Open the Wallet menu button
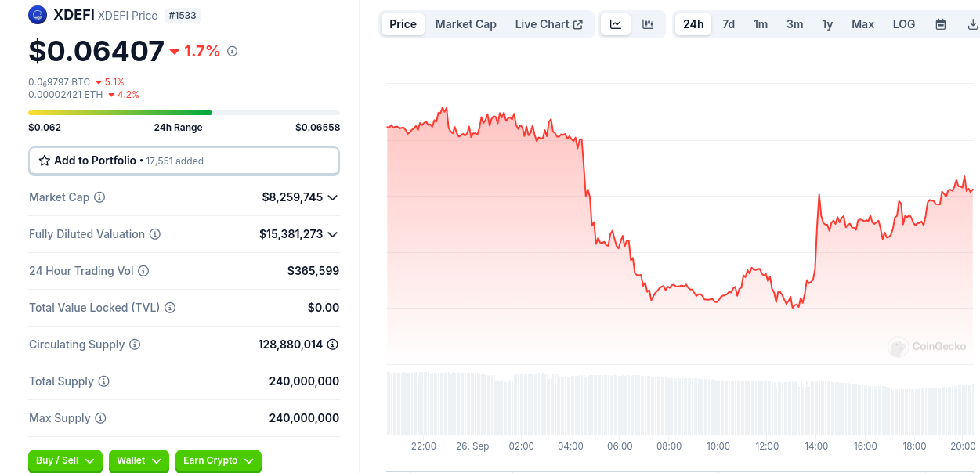This screenshot has width=980, height=473. point(139,461)
